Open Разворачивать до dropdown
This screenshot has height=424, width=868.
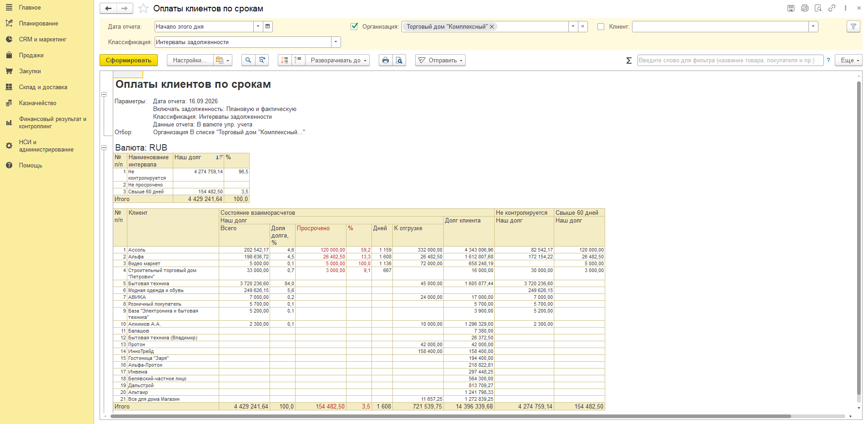pos(337,60)
